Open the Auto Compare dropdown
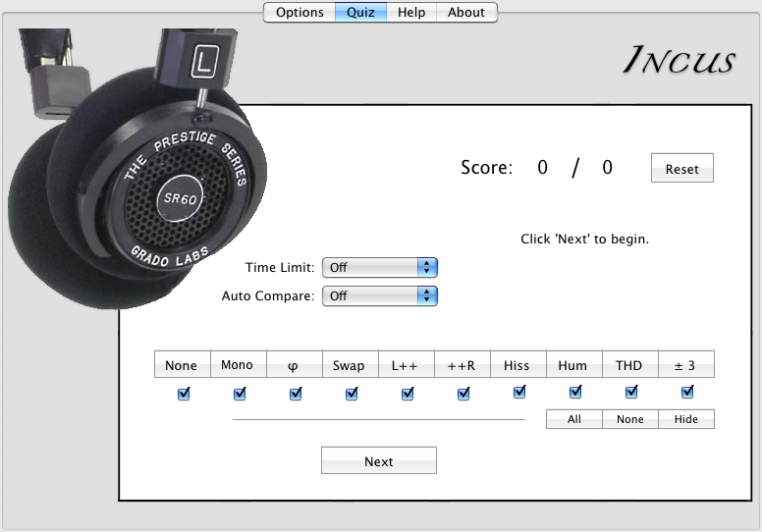 380,295
